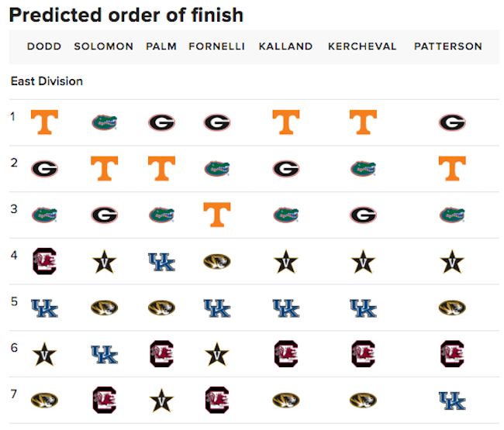Click Fornelli's fourth-place Missouri Tigers logo
The width and height of the screenshot is (504, 430).
217,261
